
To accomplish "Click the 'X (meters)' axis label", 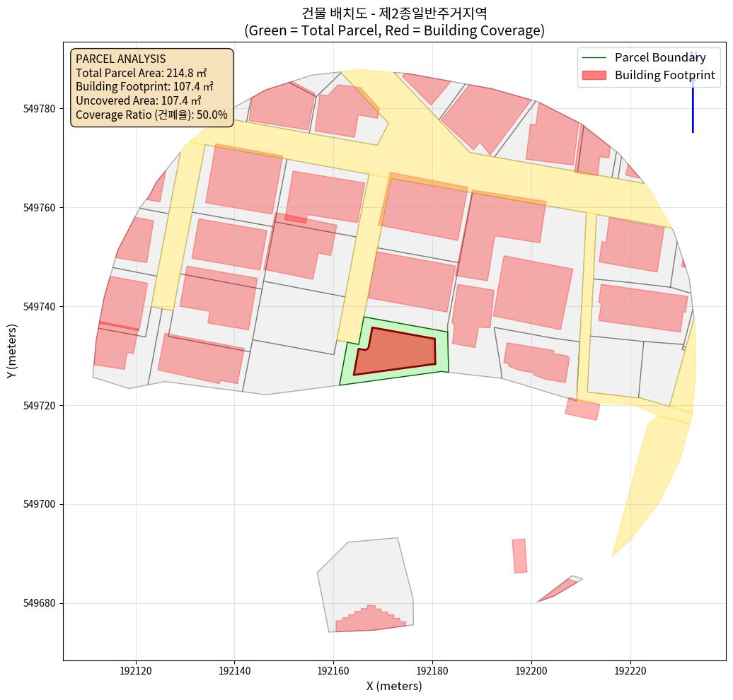I will pyautogui.click(x=394, y=686).
